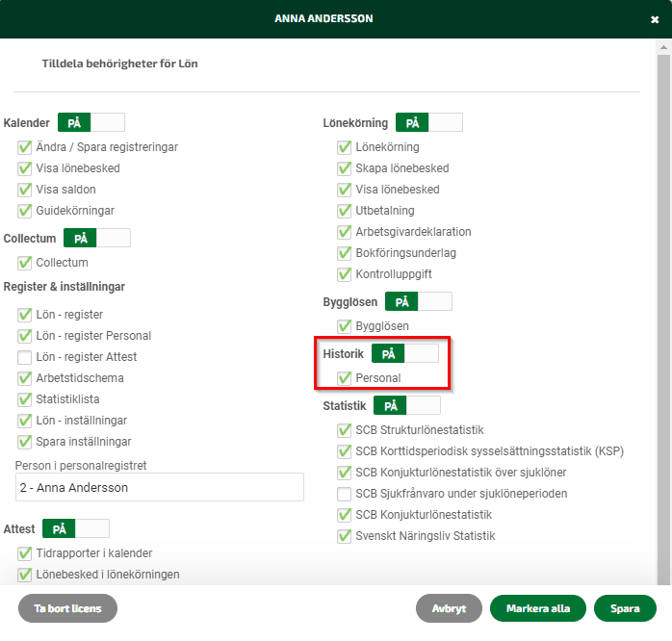
Task: Uncheck the Guidekörningar checkbox
Action: point(24,211)
